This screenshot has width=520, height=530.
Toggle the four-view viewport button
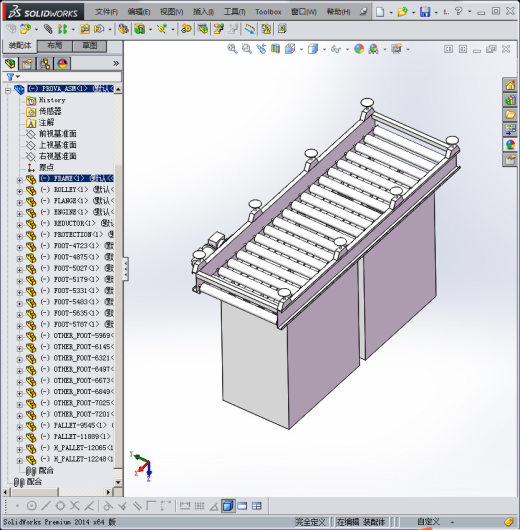(257, 506)
